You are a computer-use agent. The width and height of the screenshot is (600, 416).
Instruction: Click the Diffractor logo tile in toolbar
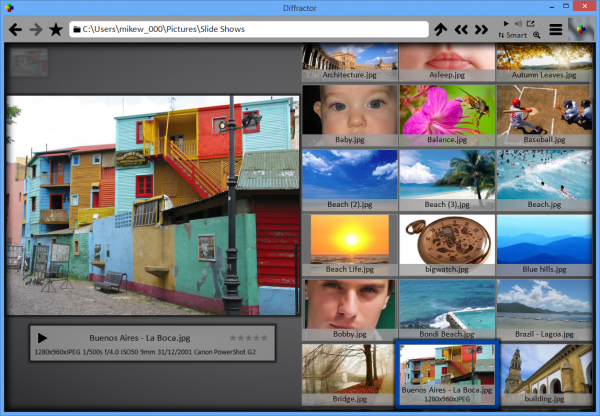click(581, 29)
